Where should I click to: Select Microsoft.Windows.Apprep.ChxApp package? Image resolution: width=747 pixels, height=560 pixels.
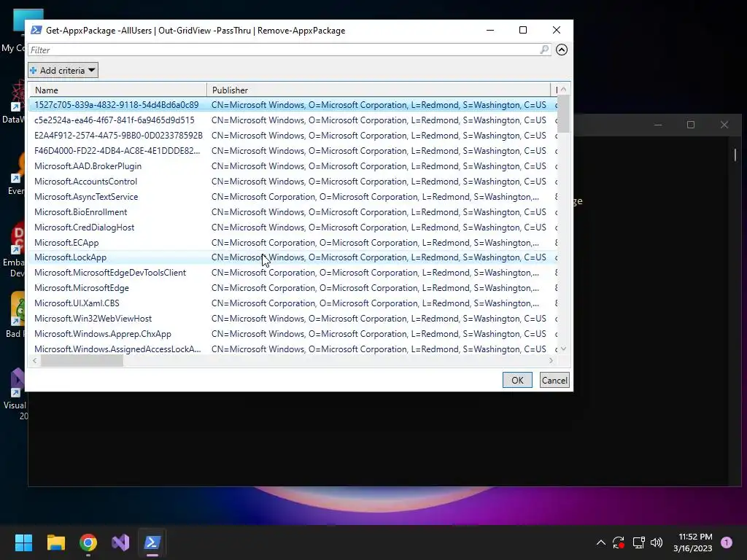coord(293,334)
